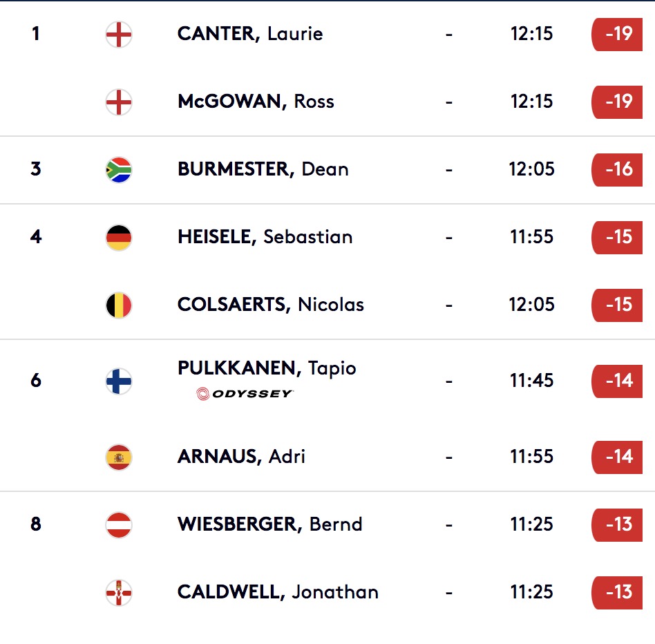The image size is (655, 644).
Task: Click the England flag beside Ross McGowan
Action: 119,102
